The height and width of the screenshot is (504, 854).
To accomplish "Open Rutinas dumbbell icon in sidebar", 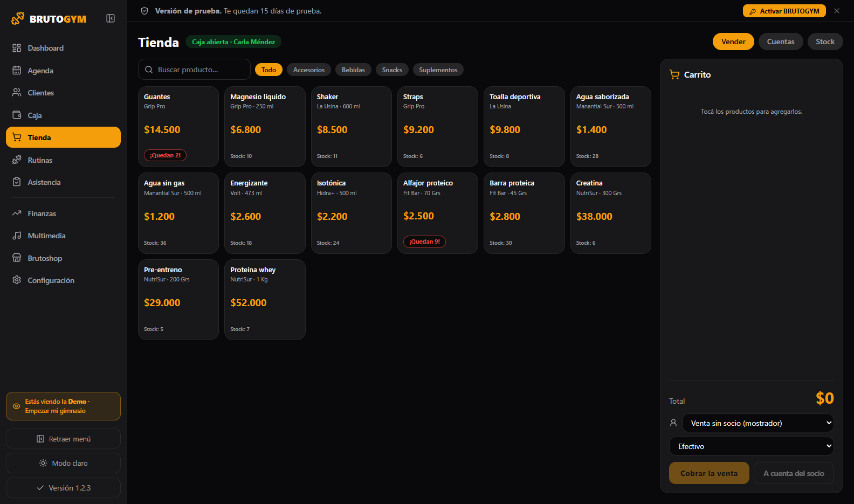I will (x=17, y=160).
